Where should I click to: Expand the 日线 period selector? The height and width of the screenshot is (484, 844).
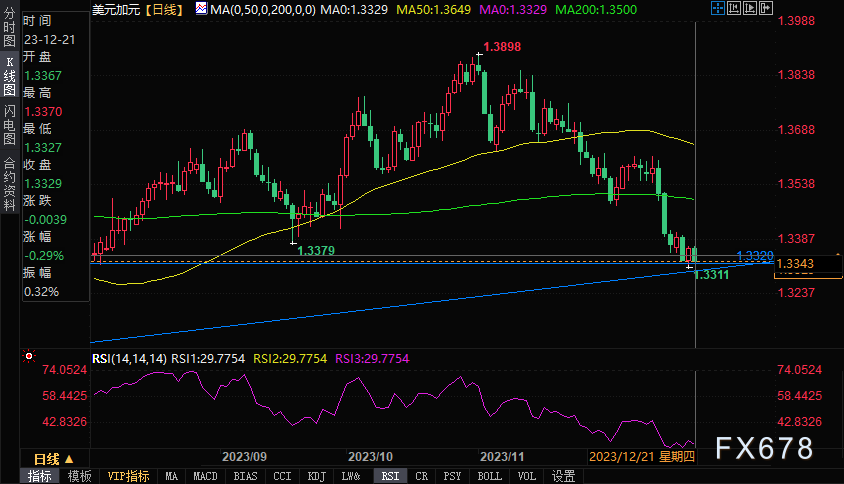point(54,459)
